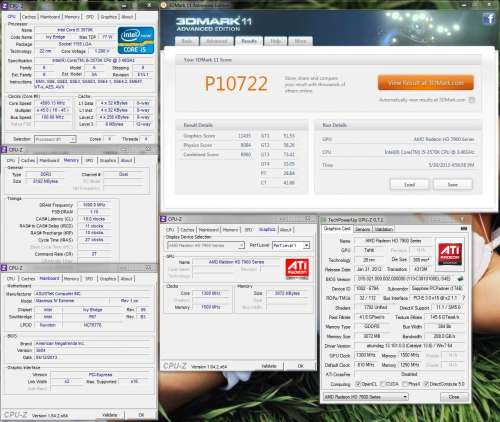Switch to the Advanced tab in 3DMark 11

[x=217, y=41]
